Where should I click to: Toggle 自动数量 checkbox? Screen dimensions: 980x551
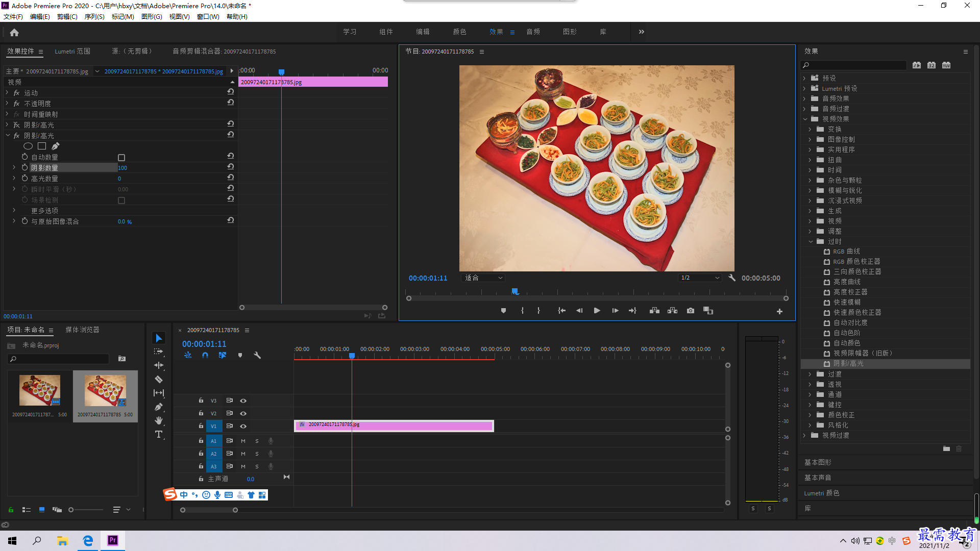[x=121, y=158]
